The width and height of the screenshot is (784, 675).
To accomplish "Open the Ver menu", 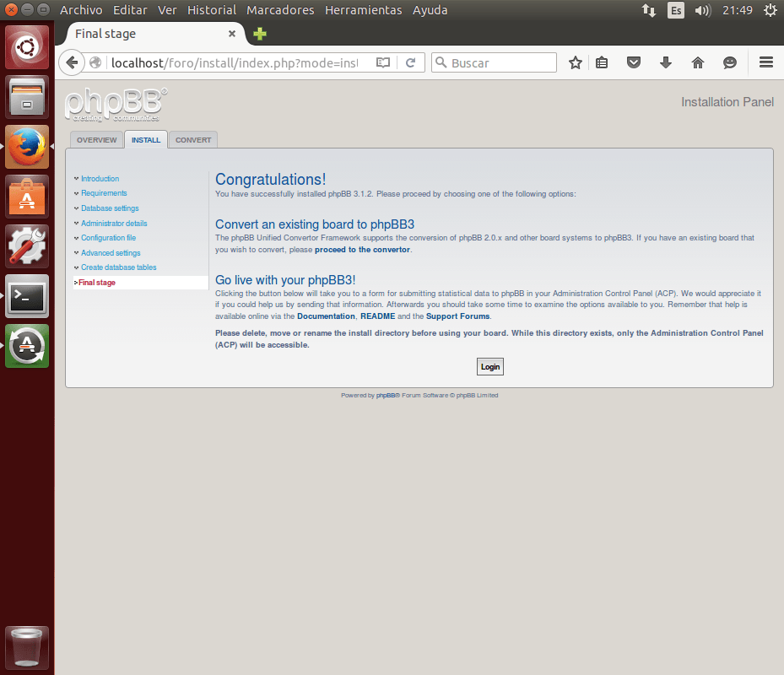I will point(167,10).
